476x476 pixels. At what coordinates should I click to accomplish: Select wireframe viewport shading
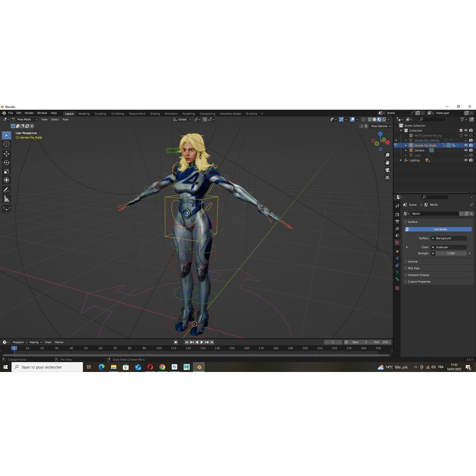point(369,119)
